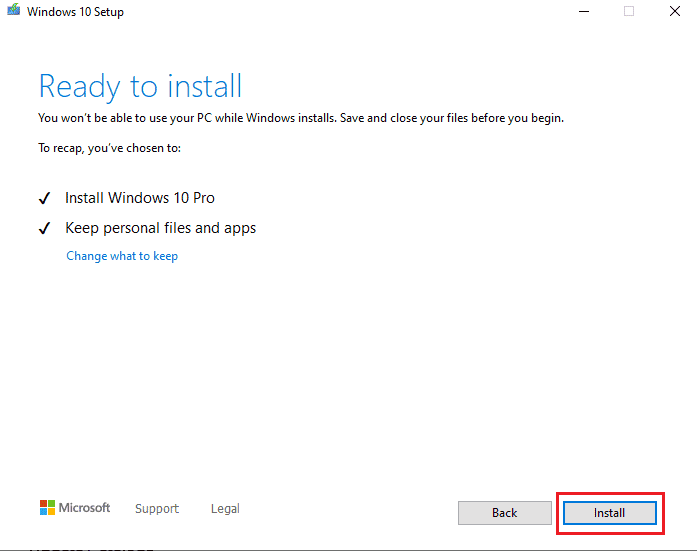Click the 'Ready to install' heading
697x551 pixels.
pos(140,86)
